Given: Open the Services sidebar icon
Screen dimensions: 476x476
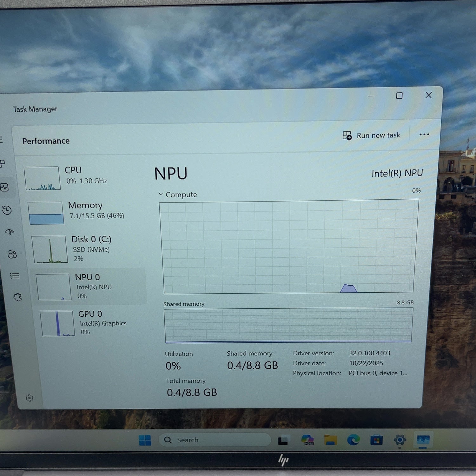Looking at the screenshot, I should tap(17, 297).
